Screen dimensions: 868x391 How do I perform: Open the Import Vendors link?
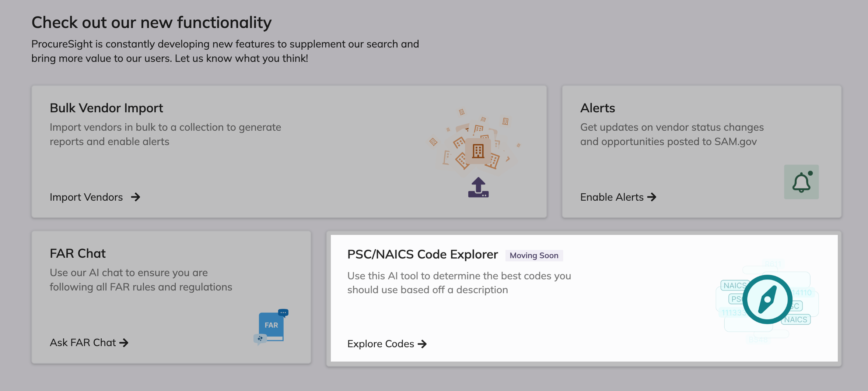tap(95, 197)
